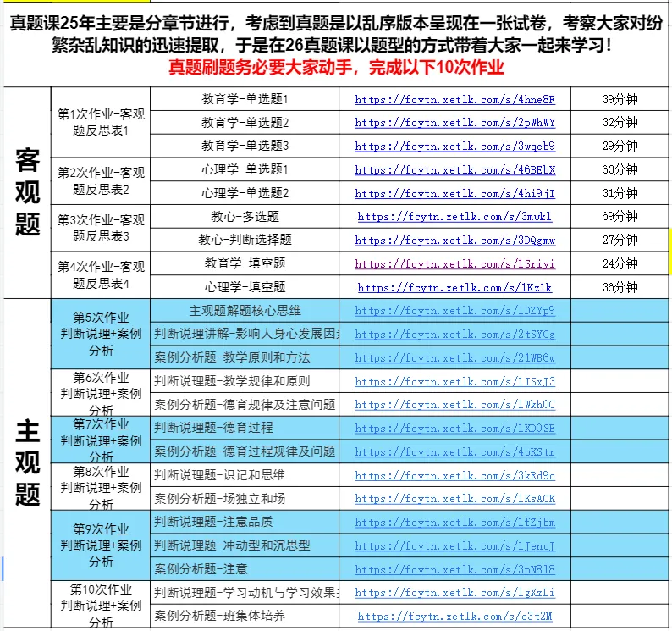This screenshot has width=672, height=631.
Task: Select cell 教育学-单选题3
Action: point(245,146)
